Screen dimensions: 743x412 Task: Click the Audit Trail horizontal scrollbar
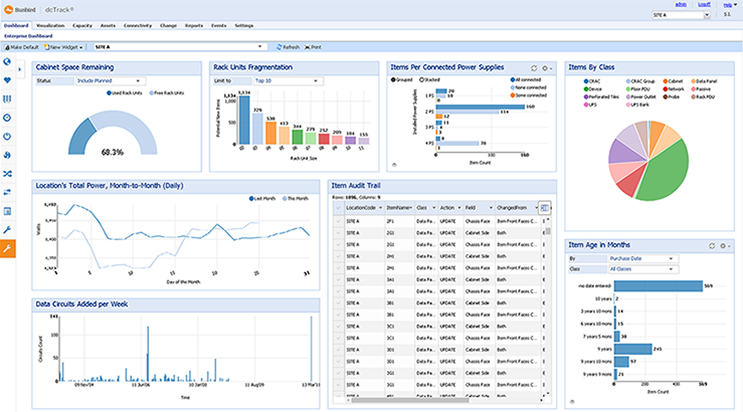410,400
